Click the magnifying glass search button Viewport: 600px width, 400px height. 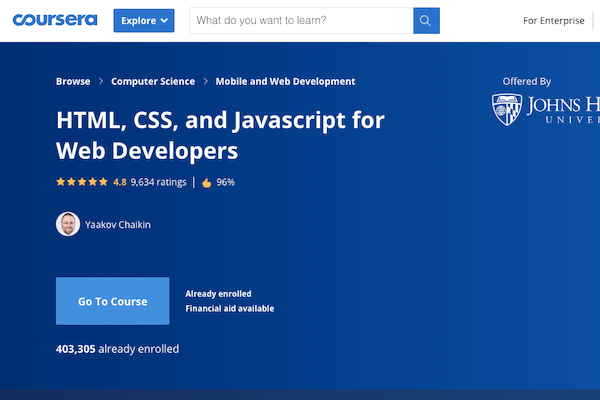pos(426,21)
